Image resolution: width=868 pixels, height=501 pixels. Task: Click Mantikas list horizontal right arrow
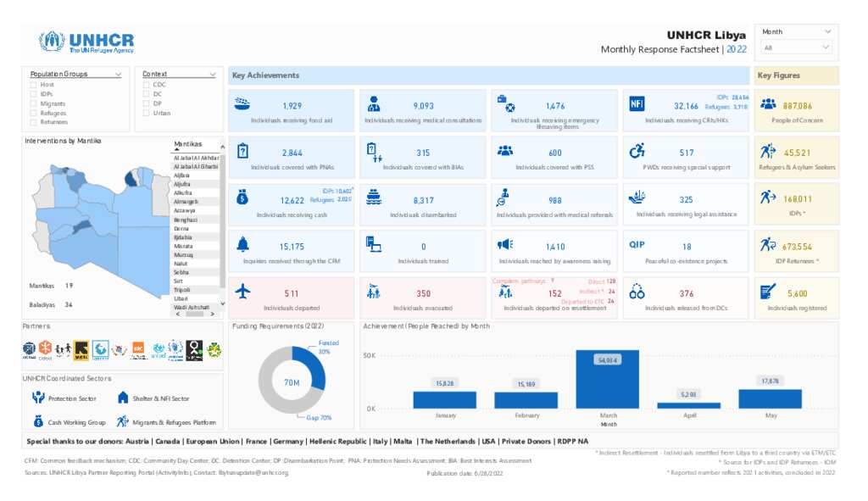213,314
